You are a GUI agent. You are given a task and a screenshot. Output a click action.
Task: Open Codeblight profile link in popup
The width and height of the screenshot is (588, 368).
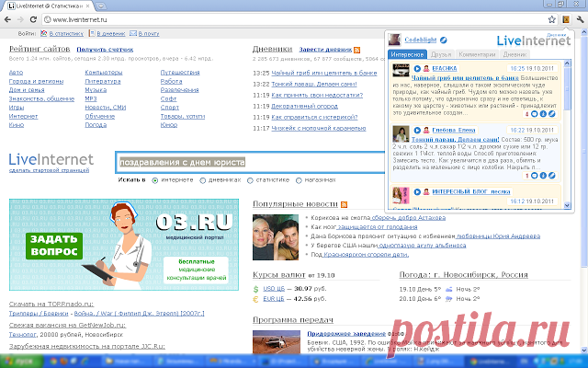(x=421, y=40)
